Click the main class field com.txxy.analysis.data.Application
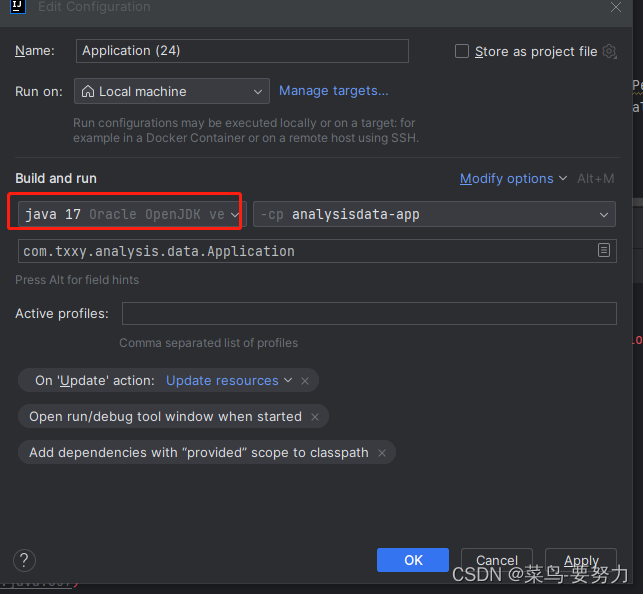The width and height of the screenshot is (643, 594). click(317, 251)
